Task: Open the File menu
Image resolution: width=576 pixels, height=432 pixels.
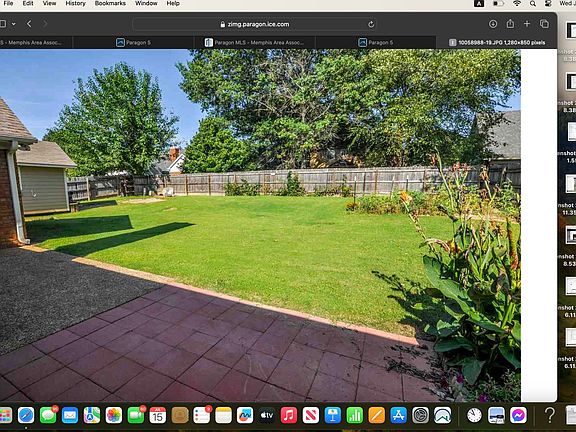Action: [x=8, y=3]
